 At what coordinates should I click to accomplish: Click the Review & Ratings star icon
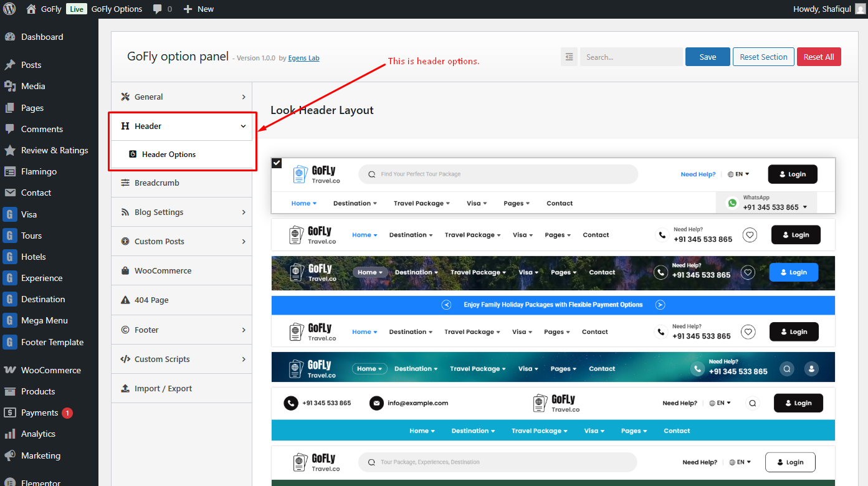(x=9, y=150)
